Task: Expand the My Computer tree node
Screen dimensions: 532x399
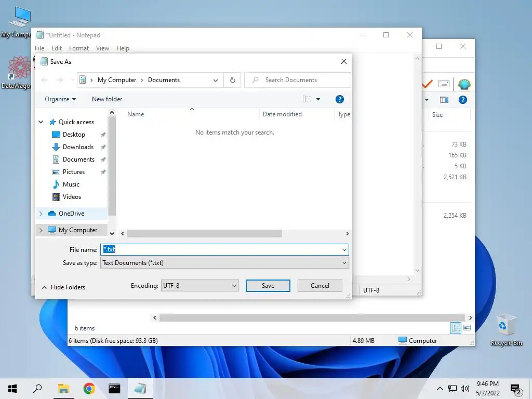Action: pos(41,230)
